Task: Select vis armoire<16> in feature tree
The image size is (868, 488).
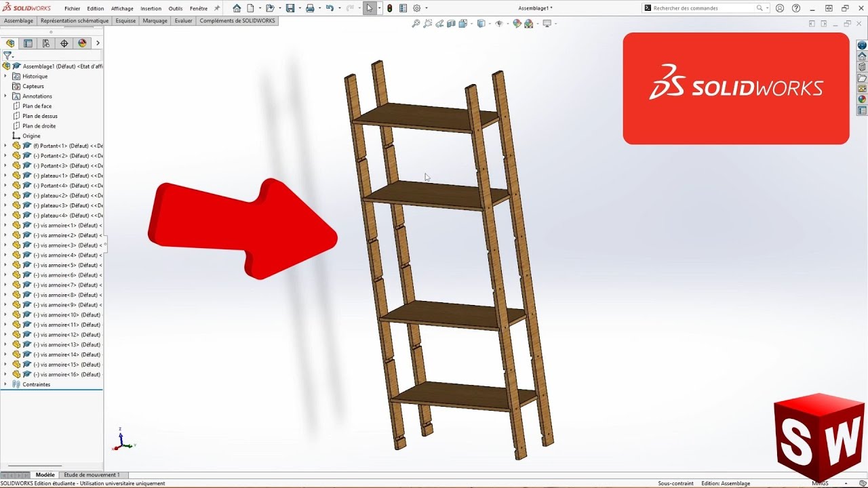Action: pyautogui.click(x=66, y=375)
